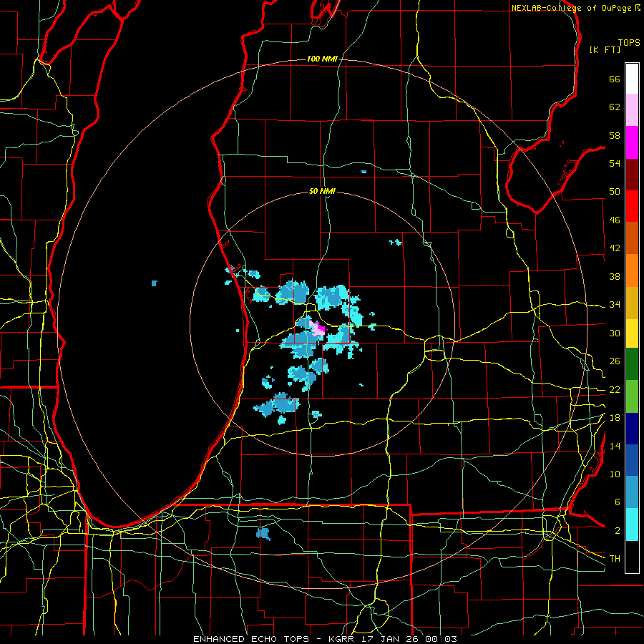
Task: Click the 18 legend value
Action: [615, 418]
